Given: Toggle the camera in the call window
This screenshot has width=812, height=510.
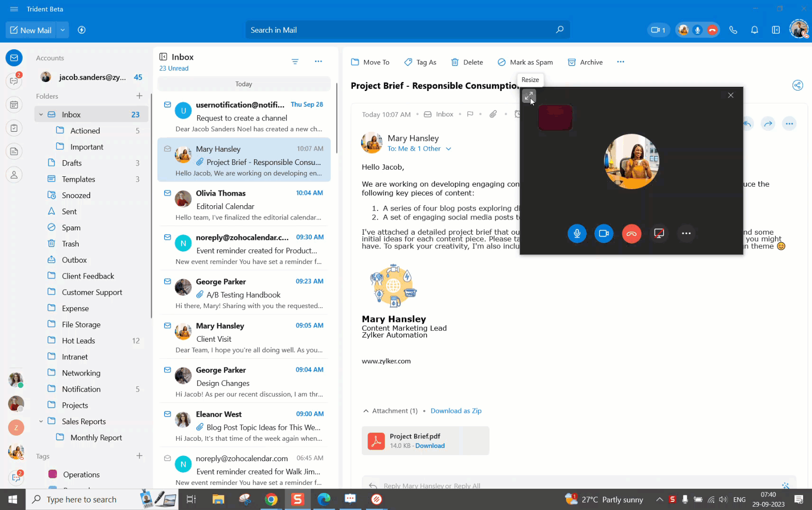Looking at the screenshot, I should (604, 233).
